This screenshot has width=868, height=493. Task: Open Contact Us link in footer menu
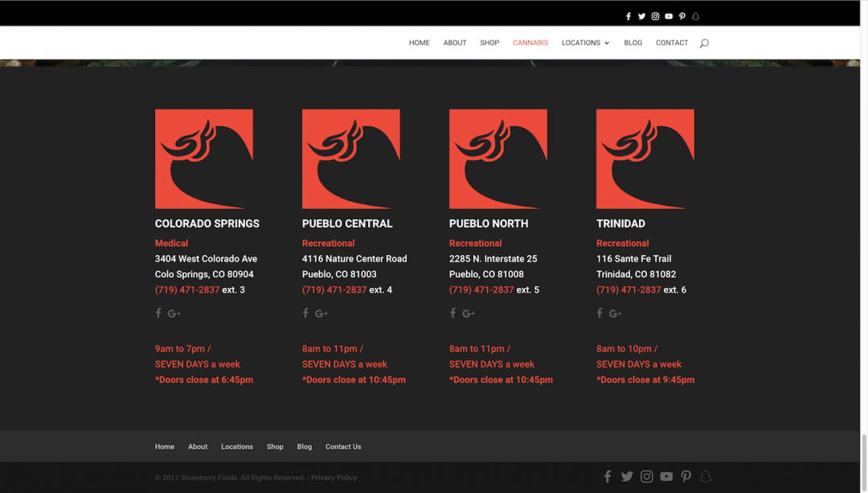pyautogui.click(x=343, y=447)
